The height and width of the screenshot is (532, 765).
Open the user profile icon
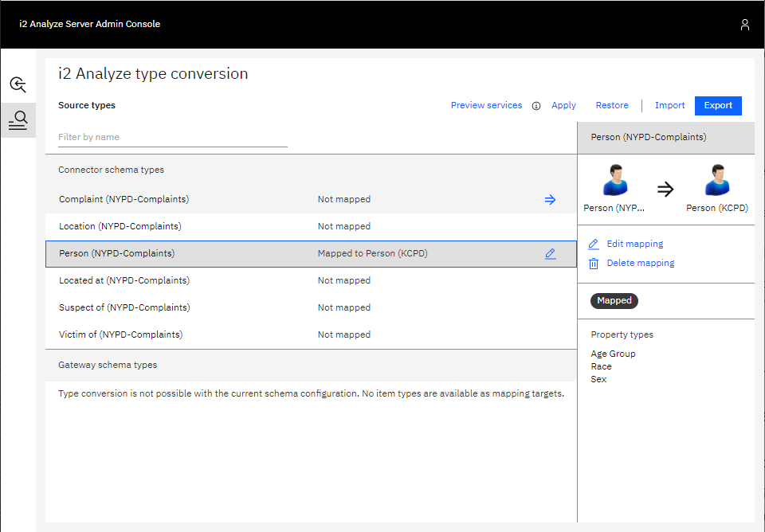(x=744, y=25)
